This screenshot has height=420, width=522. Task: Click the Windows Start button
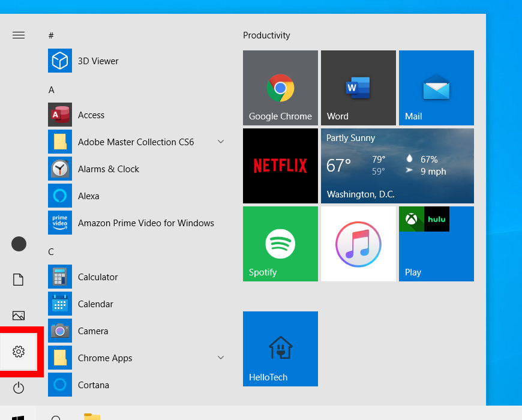coord(18,418)
